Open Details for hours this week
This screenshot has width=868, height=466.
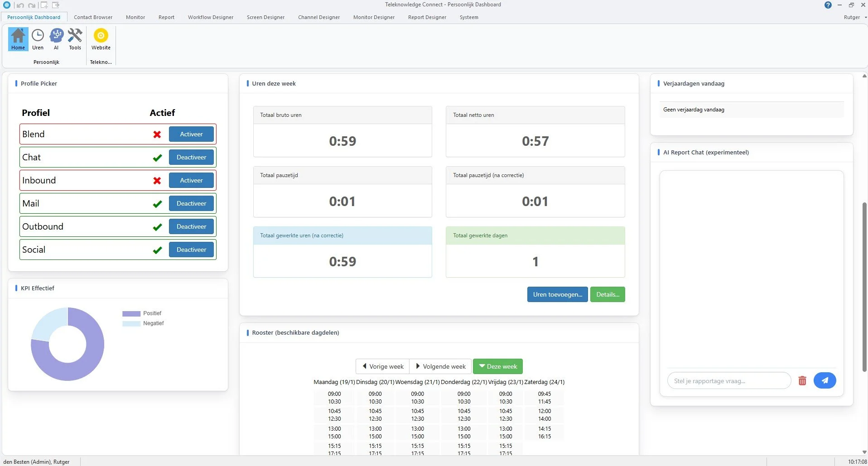point(608,294)
